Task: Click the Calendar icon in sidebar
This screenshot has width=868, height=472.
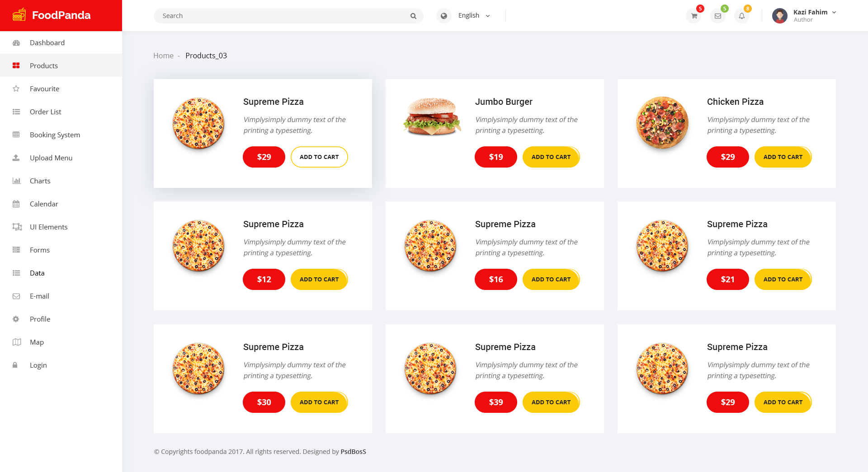Action: point(16,204)
